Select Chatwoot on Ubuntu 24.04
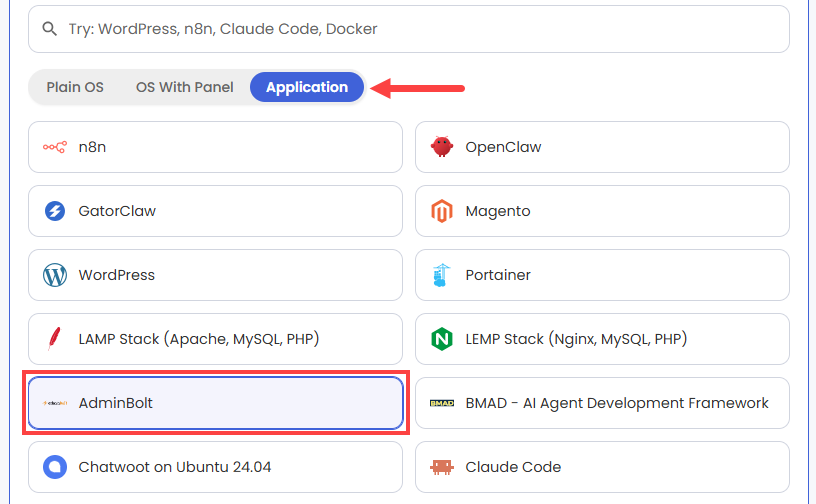 [215, 467]
